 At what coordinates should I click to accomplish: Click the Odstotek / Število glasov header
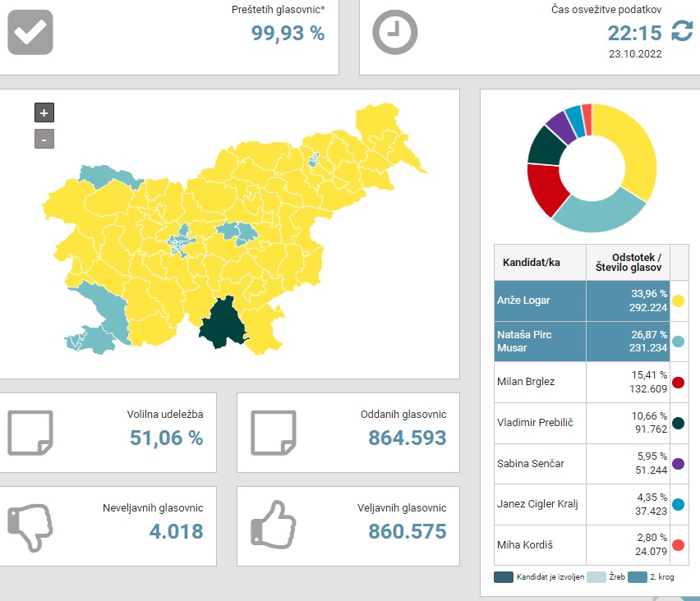(627, 263)
